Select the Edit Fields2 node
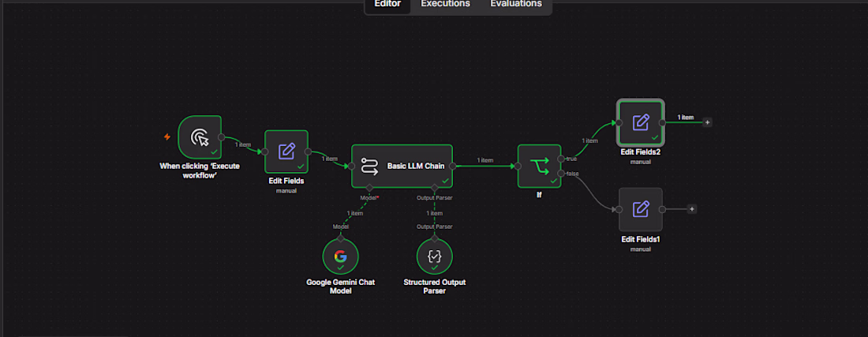Viewport: 868px width, 337px height. (x=641, y=122)
